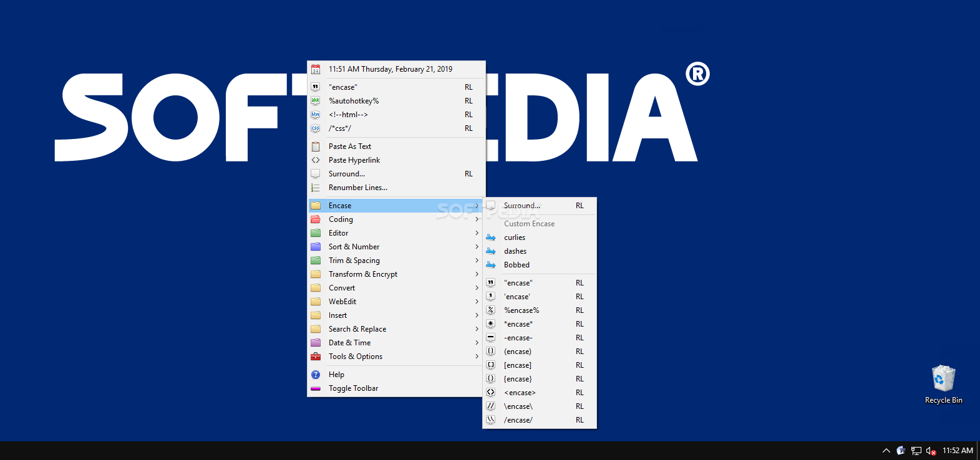Click the blue arrow icon beside dashes
Screen dimensions: 980x460
click(x=491, y=251)
